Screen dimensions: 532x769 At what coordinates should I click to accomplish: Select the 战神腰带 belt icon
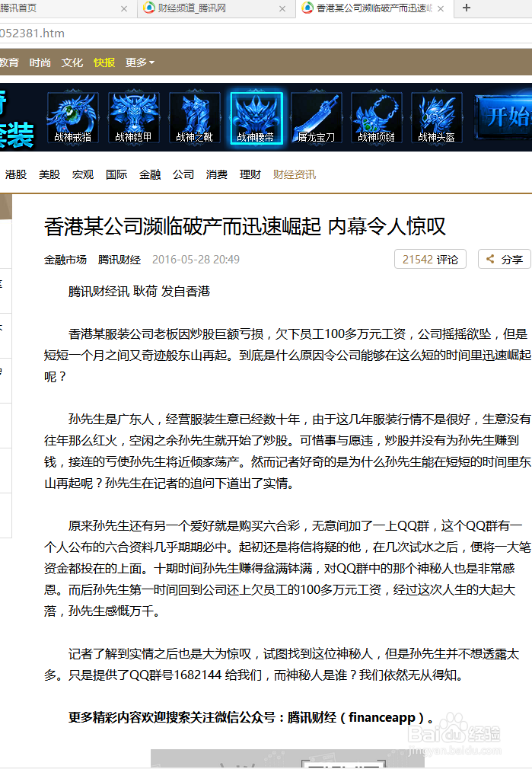pyautogui.click(x=256, y=118)
